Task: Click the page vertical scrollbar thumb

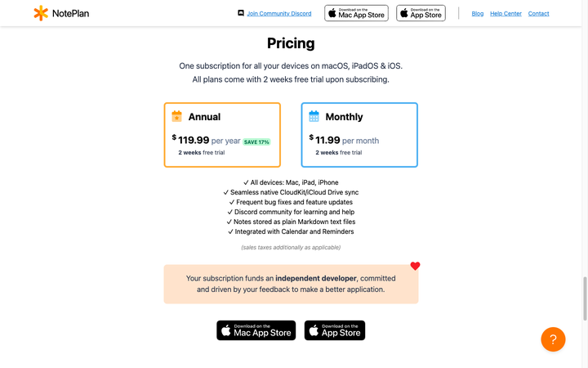Action: coord(584,298)
